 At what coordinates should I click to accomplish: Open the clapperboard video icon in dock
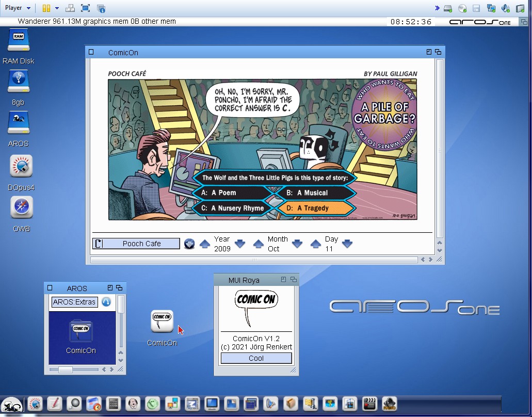[369, 404]
